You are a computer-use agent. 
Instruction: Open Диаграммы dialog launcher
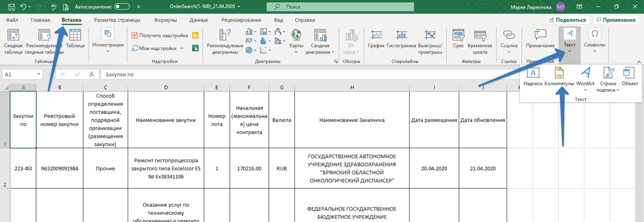point(336,62)
